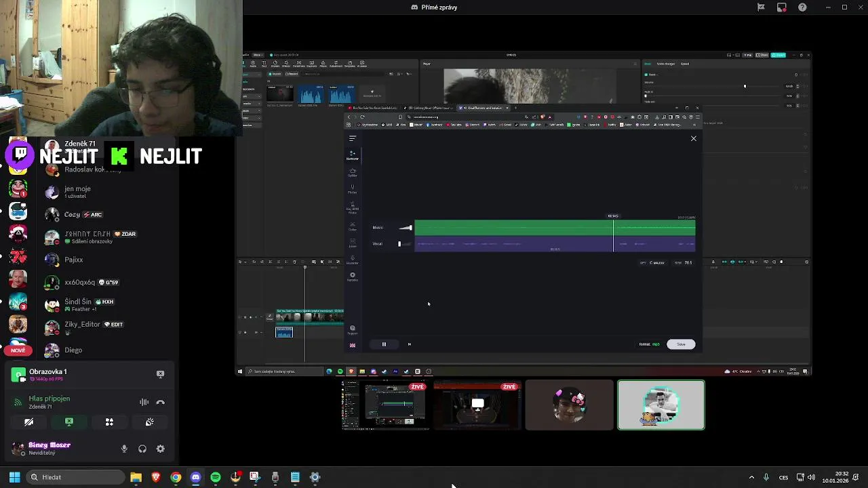Viewport: 868px width, 488px height.
Task: Adjust the Music volume slider
Action: [406, 228]
